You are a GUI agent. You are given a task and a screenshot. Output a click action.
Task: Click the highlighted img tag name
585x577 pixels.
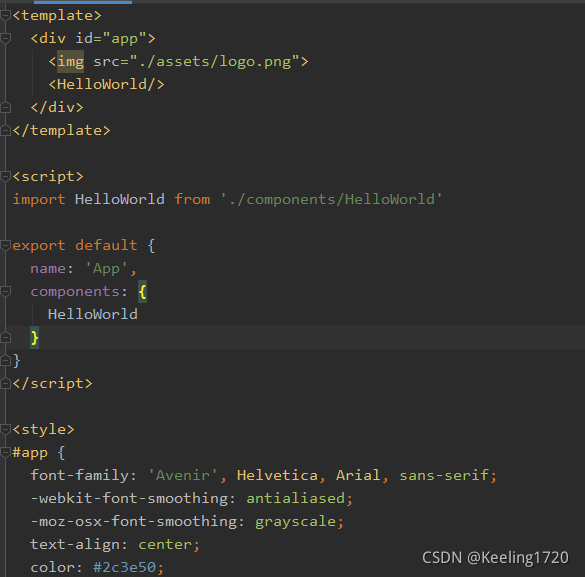pyautogui.click(x=71, y=62)
